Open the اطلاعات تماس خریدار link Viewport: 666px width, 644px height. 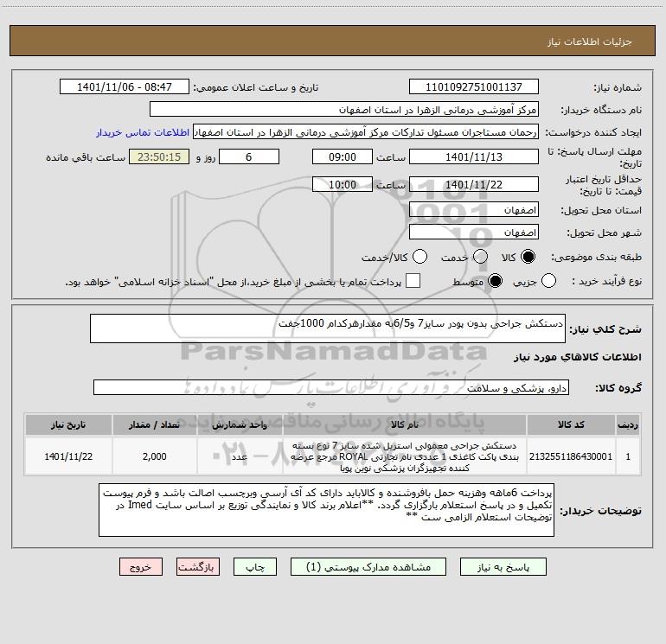tap(143, 132)
